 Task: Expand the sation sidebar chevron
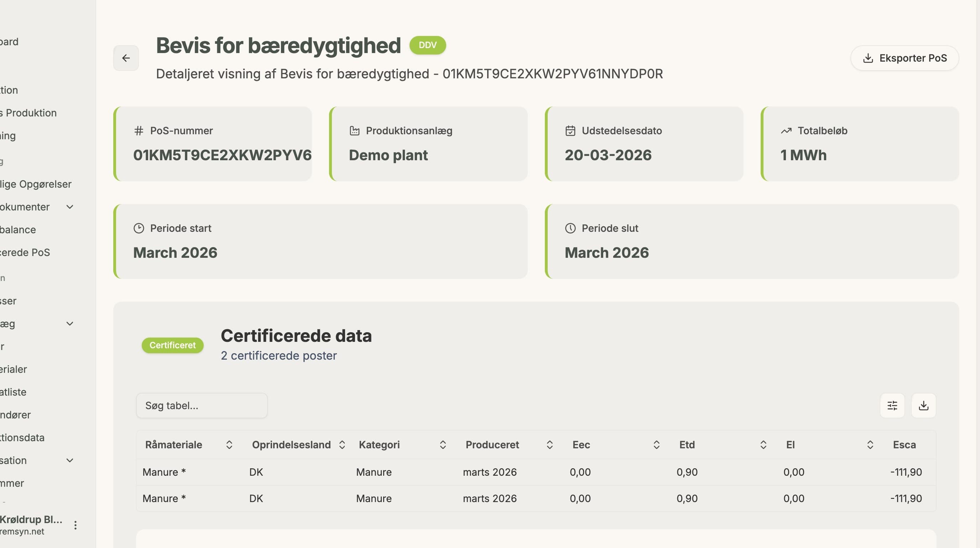70,460
